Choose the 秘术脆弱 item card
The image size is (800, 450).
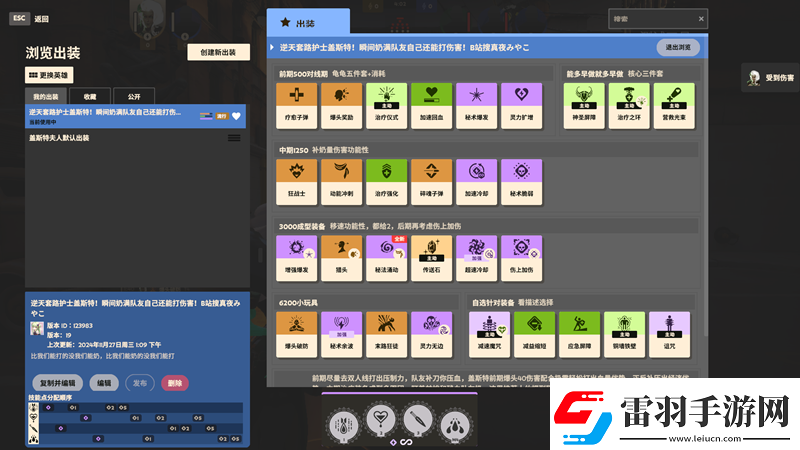(x=521, y=182)
